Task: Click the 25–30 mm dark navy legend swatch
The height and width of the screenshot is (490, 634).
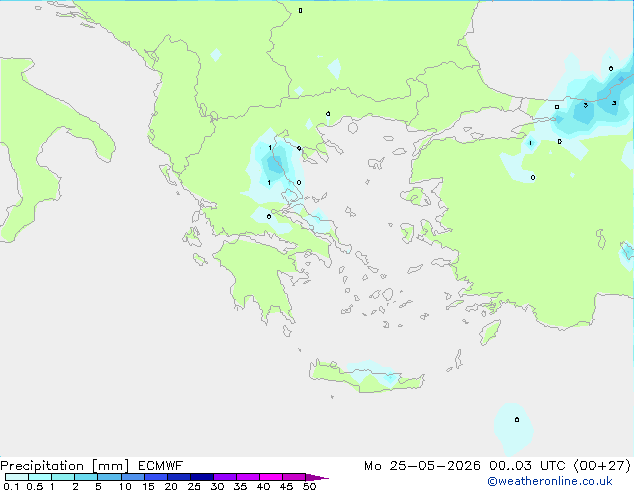Action: pyautogui.click(x=202, y=477)
